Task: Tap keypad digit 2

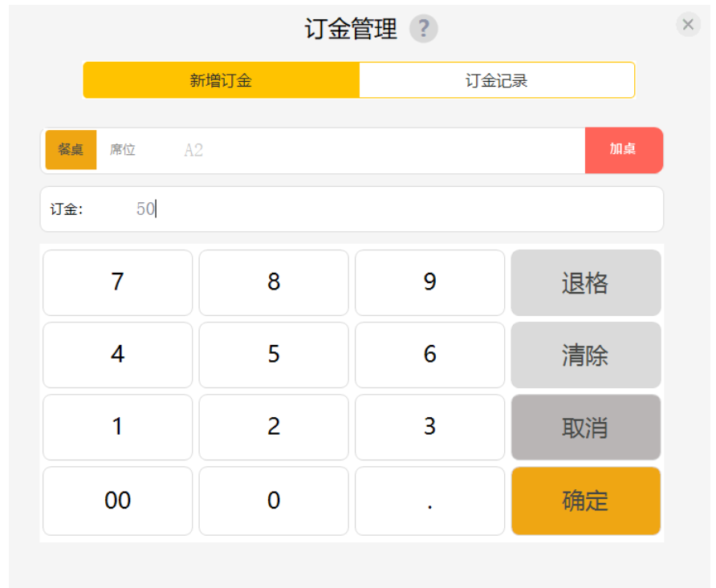Action: tap(274, 427)
